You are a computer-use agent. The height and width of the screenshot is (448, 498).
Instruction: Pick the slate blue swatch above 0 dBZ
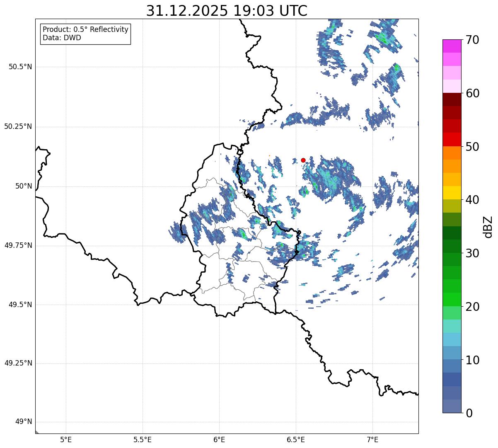pos(452,406)
